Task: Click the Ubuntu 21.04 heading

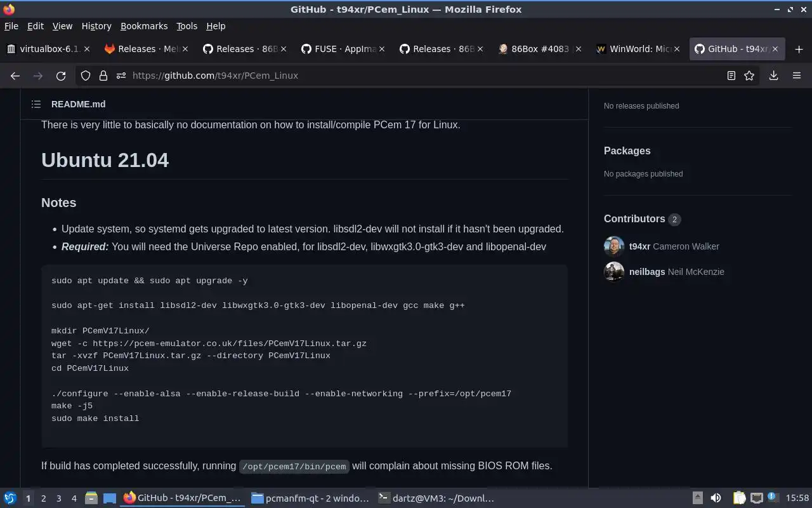Action: click(x=105, y=160)
